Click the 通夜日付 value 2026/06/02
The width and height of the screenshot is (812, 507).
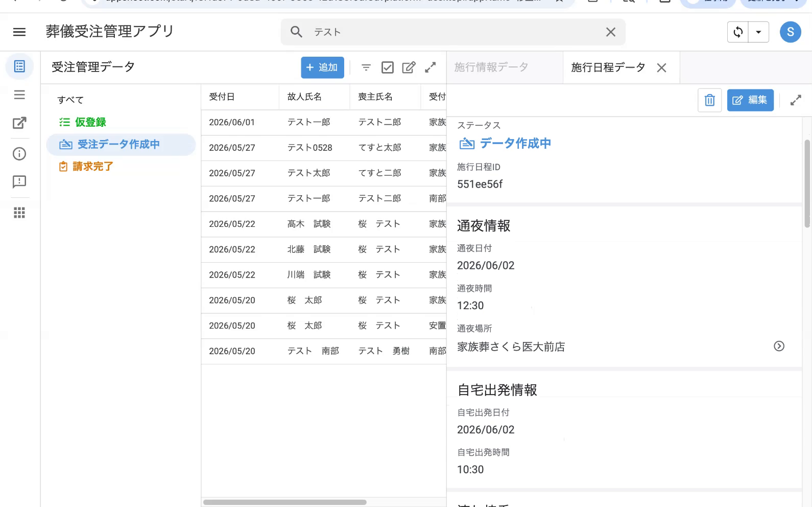tap(486, 265)
